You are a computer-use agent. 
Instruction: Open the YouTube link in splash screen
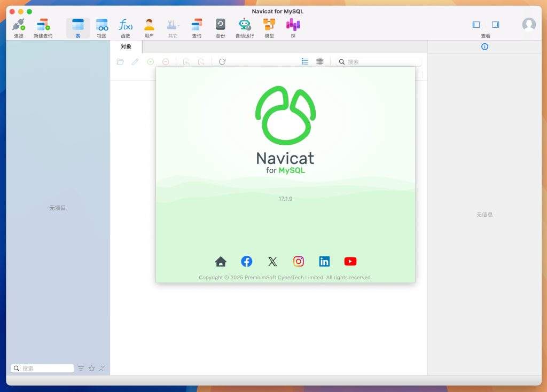pos(350,261)
